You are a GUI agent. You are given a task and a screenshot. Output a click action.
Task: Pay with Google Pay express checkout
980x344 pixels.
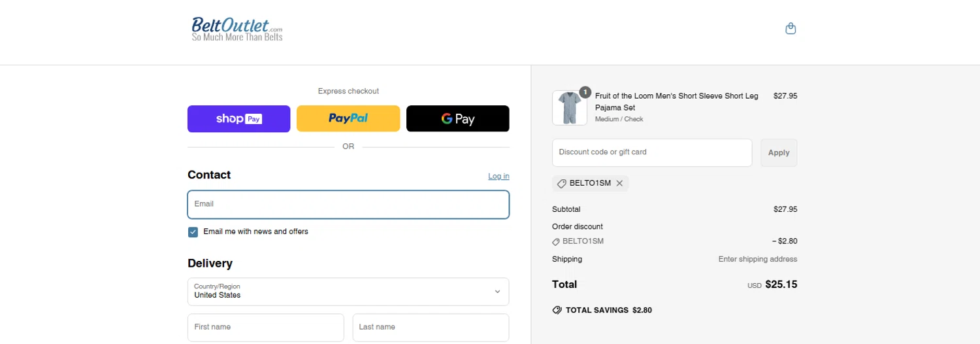pos(457,119)
